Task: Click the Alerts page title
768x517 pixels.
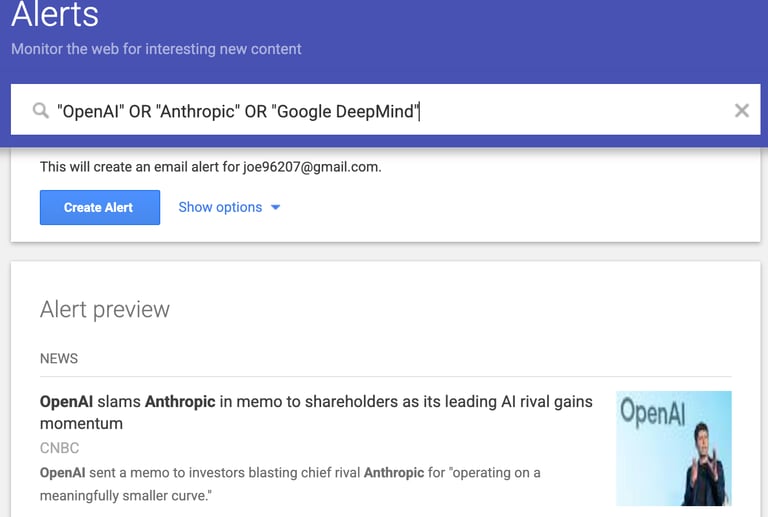Action: click(55, 14)
